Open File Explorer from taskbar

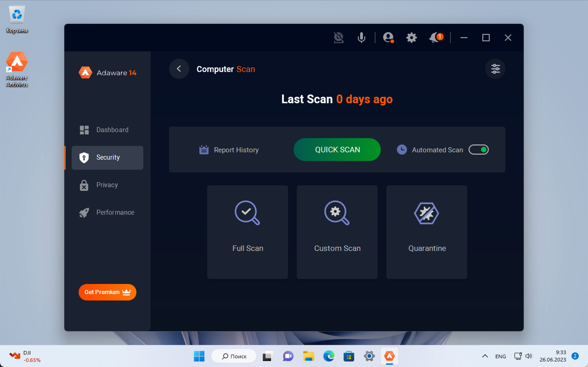coord(309,356)
